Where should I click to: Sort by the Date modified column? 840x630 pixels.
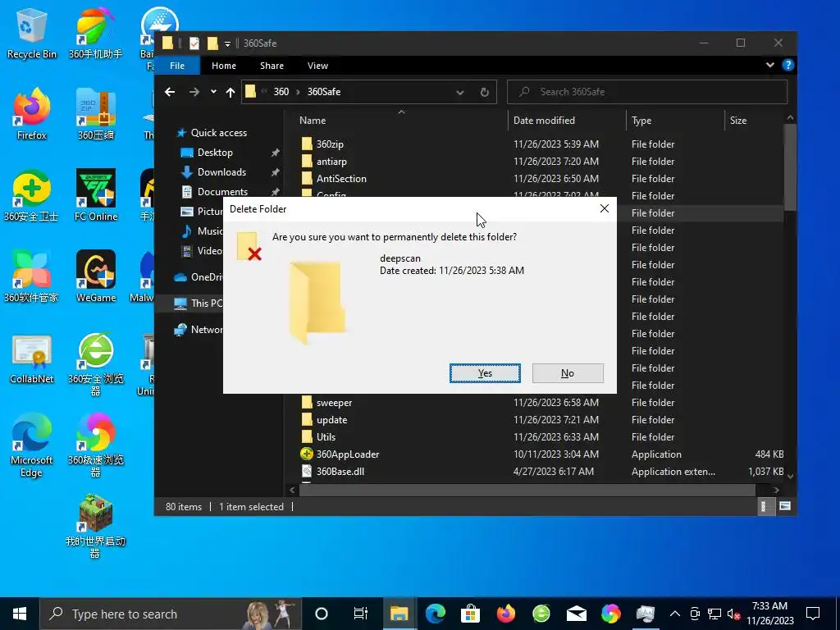544,121
